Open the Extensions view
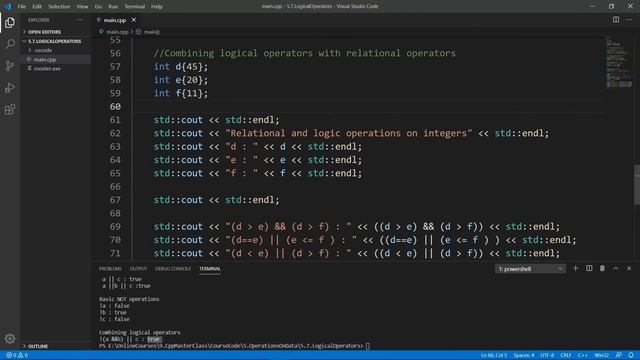Viewport: 640px width, 360px height. (x=10, y=109)
